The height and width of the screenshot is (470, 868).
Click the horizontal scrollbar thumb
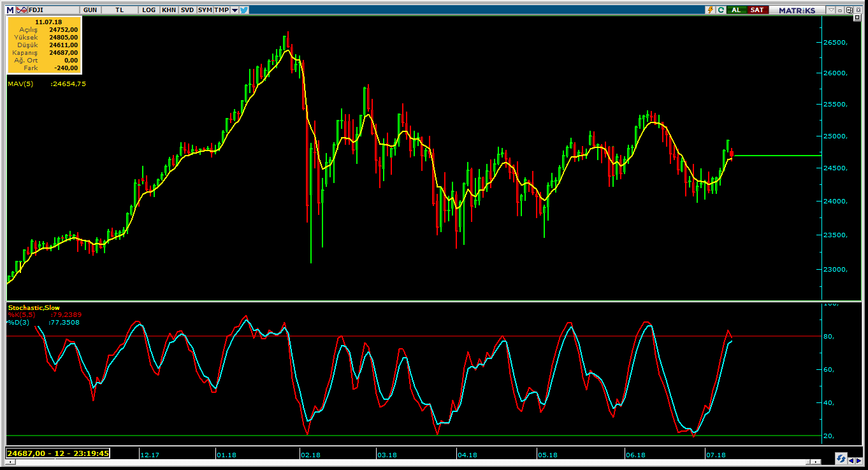coord(808,462)
